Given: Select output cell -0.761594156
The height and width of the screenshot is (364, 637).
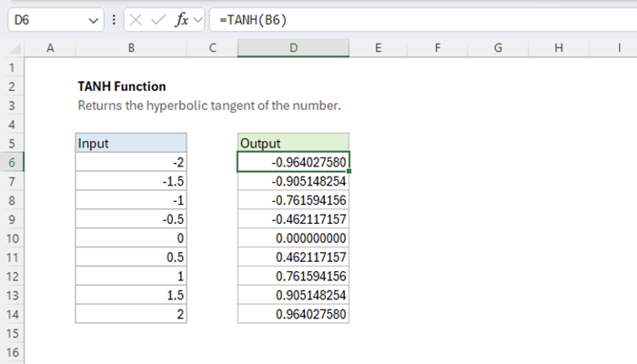Looking at the screenshot, I should tap(293, 200).
